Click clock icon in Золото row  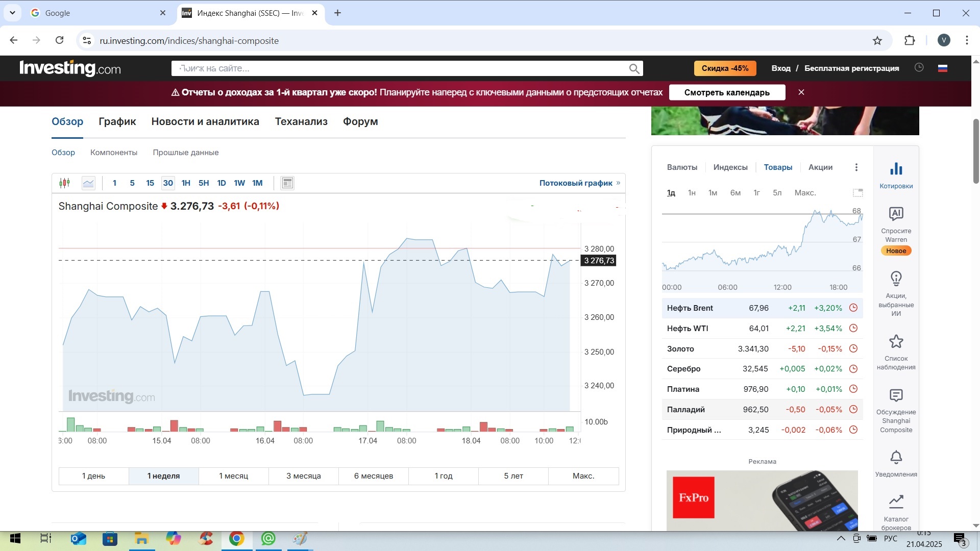(x=853, y=348)
